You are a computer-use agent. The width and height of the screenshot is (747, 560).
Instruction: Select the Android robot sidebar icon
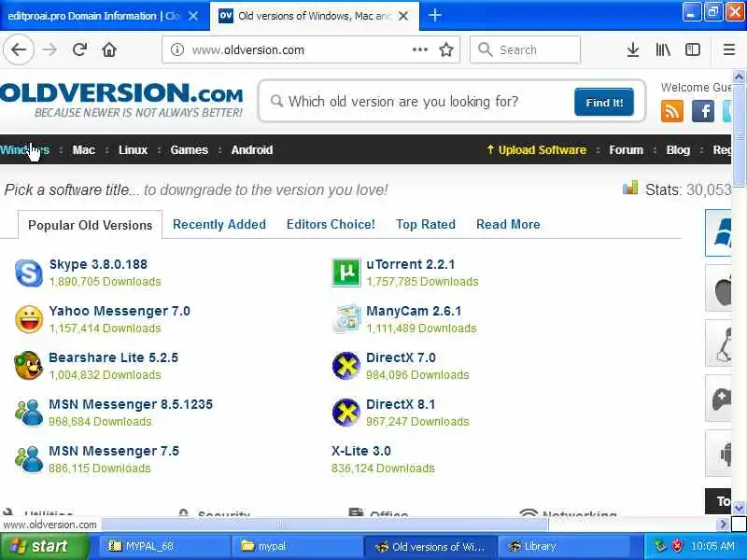(x=718, y=453)
